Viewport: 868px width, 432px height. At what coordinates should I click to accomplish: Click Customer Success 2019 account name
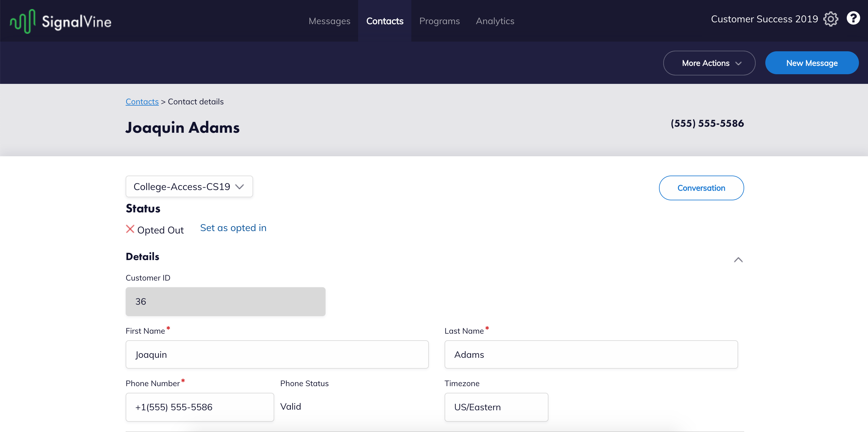(764, 19)
